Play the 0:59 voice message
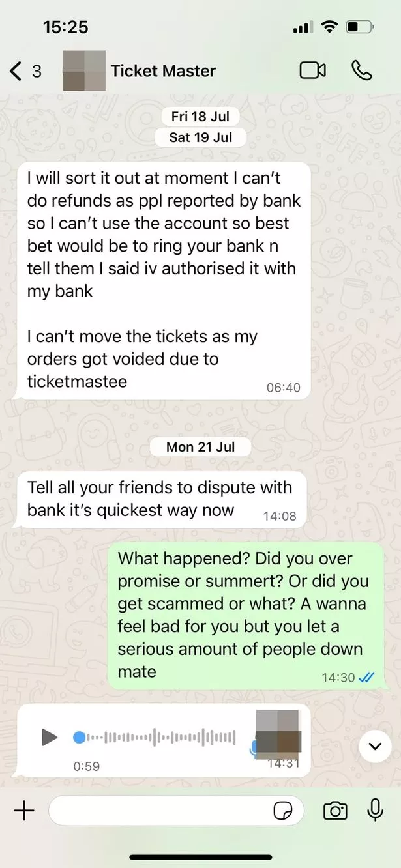 49,737
